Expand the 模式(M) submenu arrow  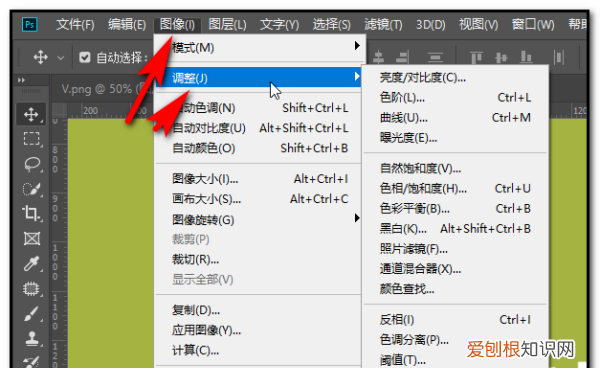pyautogui.click(x=357, y=46)
